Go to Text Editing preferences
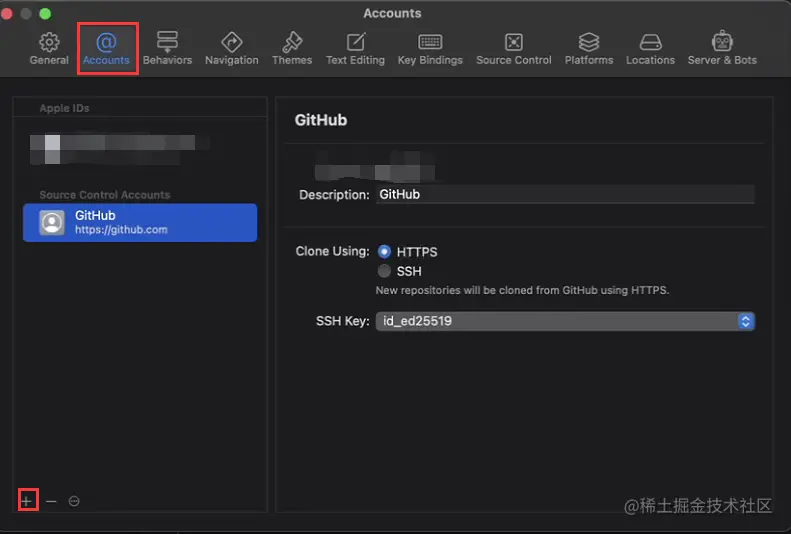This screenshot has height=534, width=791. [355, 48]
